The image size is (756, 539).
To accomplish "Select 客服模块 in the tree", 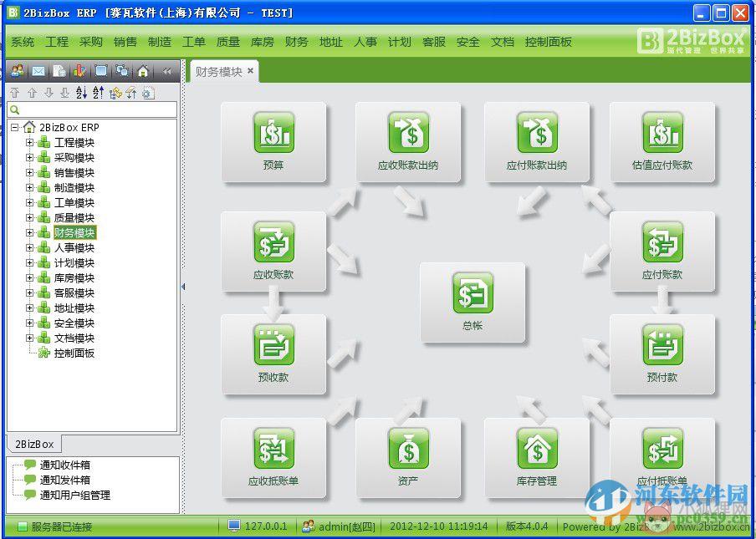I will [x=74, y=292].
